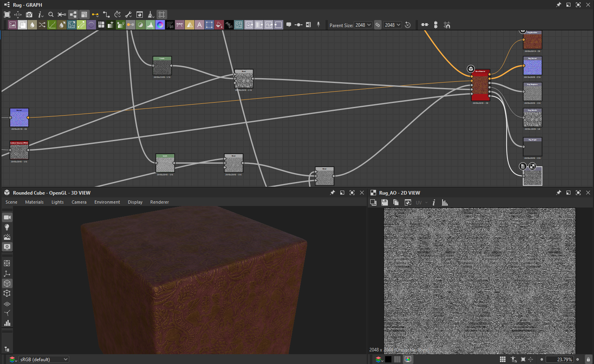
Task: Click the thumbnail preview square icon
Action: (140, 15)
